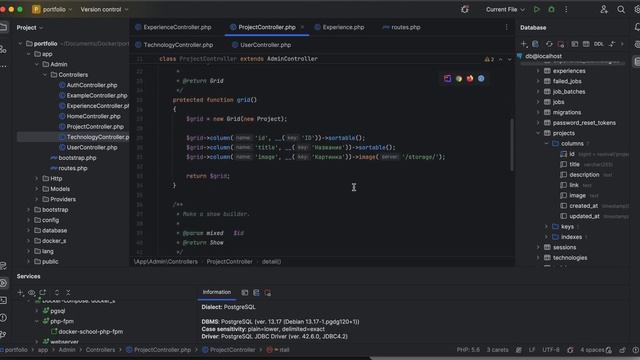This screenshot has height=360, width=640.
Task: Expand the migrations table node
Action: pos(538,112)
